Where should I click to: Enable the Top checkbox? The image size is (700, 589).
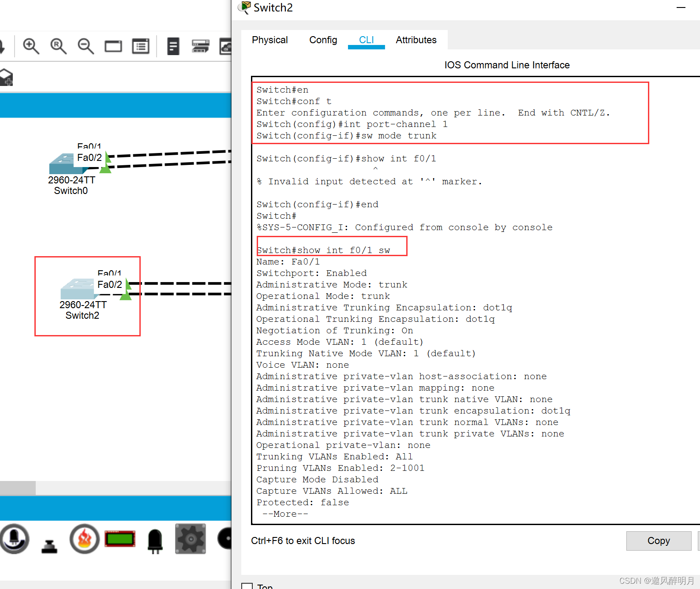[x=247, y=586]
